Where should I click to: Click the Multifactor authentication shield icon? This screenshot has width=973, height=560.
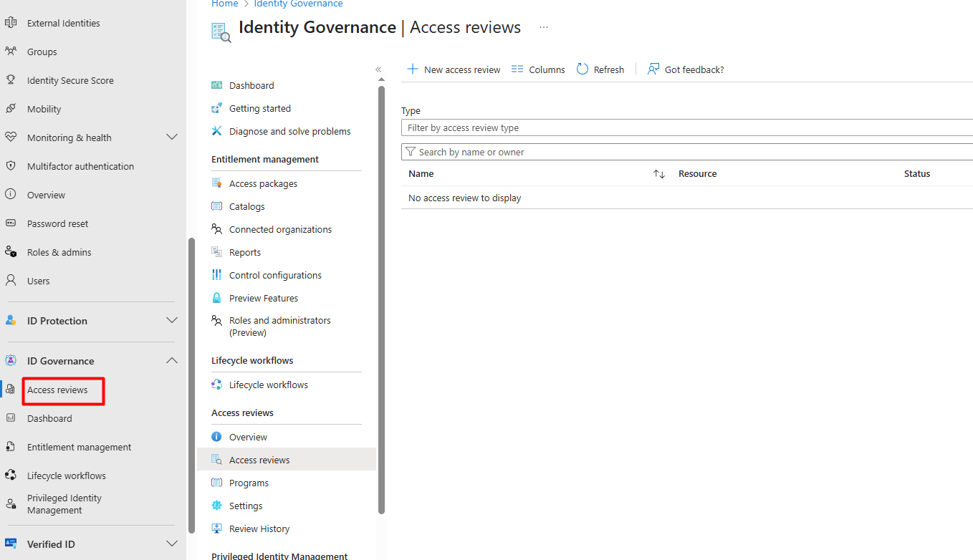[x=11, y=166]
